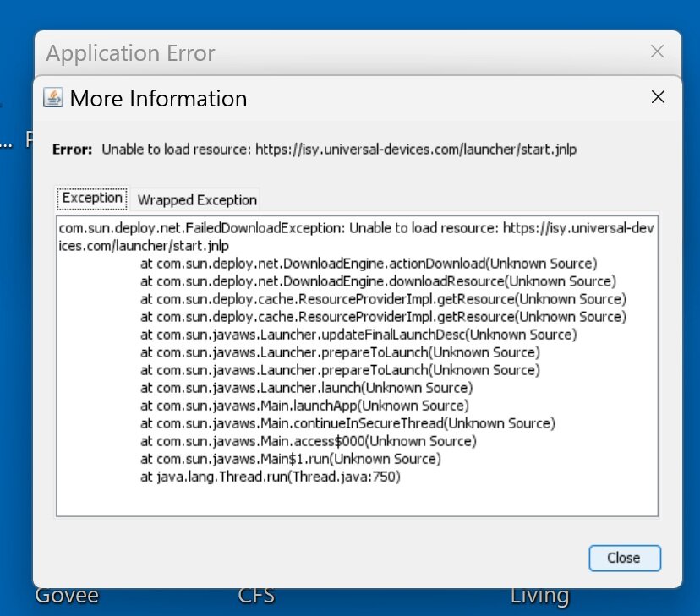Click the 'Launcher.launch(Unknown Source)' line
Image resolution: width=700 pixels, height=616 pixels.
click(x=306, y=388)
